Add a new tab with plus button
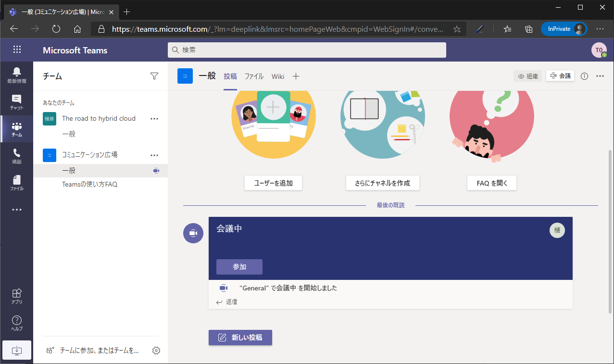 296,76
